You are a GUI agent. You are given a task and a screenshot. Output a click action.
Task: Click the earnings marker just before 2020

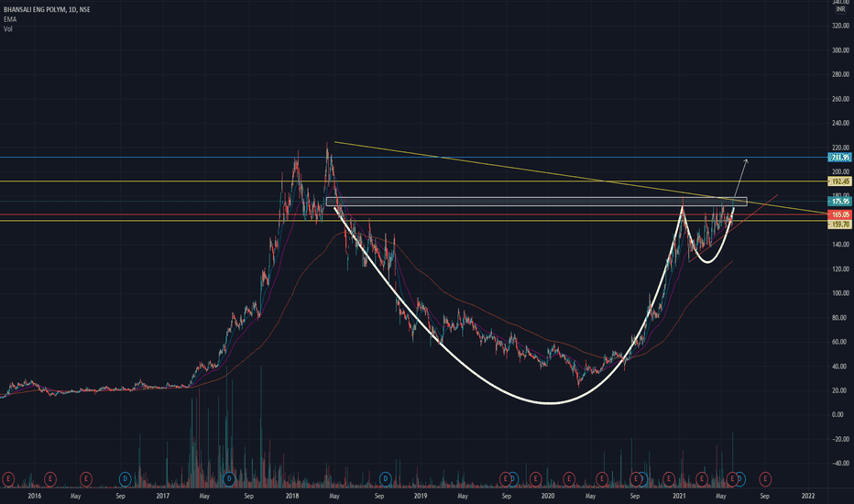(535, 479)
